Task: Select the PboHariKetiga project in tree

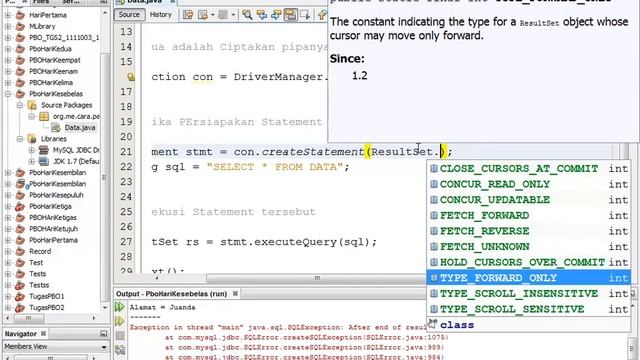Action: [50, 207]
